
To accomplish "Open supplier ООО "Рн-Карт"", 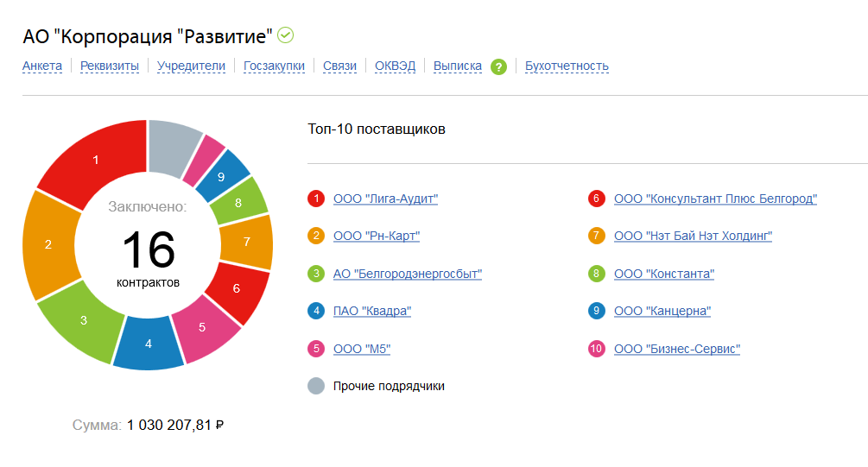I will 377,236.
